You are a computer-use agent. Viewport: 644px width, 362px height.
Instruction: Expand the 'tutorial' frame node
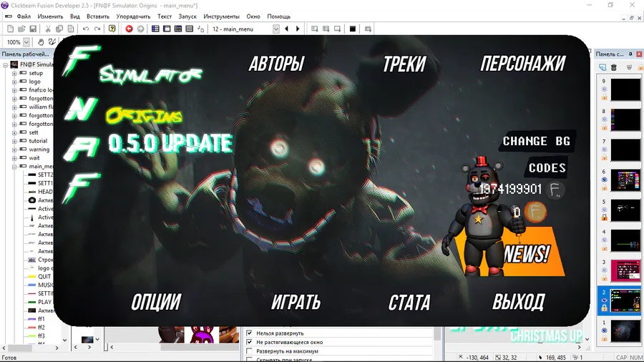tap(14, 141)
